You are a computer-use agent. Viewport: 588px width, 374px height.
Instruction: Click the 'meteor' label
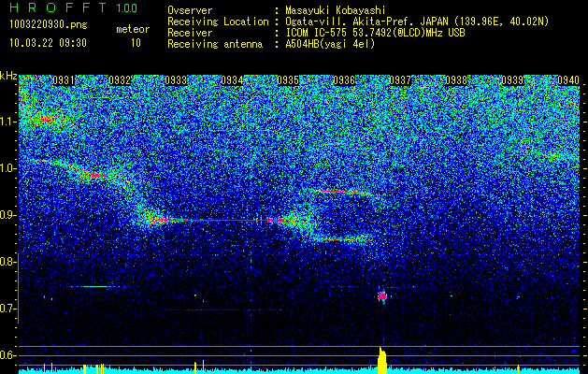(x=133, y=29)
